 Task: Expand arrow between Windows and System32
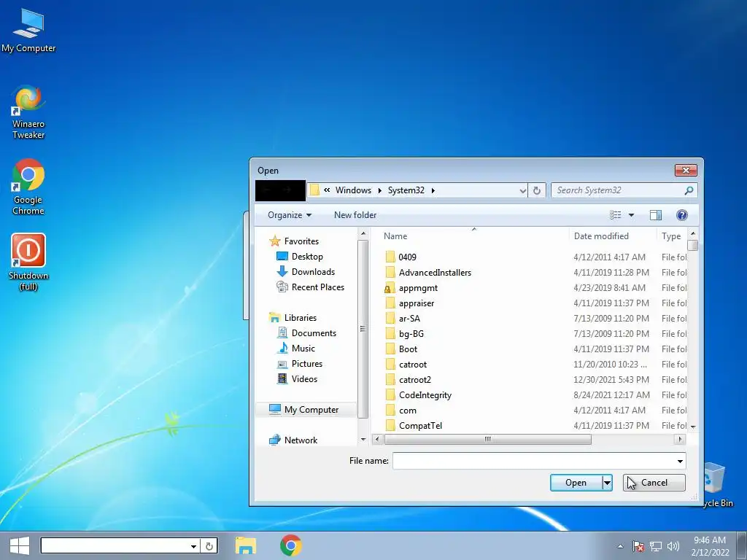(379, 190)
